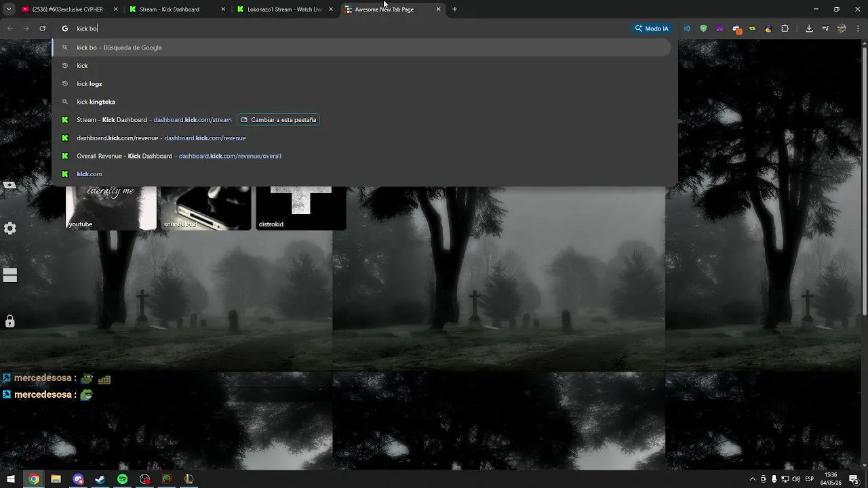This screenshot has height=488, width=868.
Task: Open the green ticket-shaped extension icon
Action: point(752,28)
